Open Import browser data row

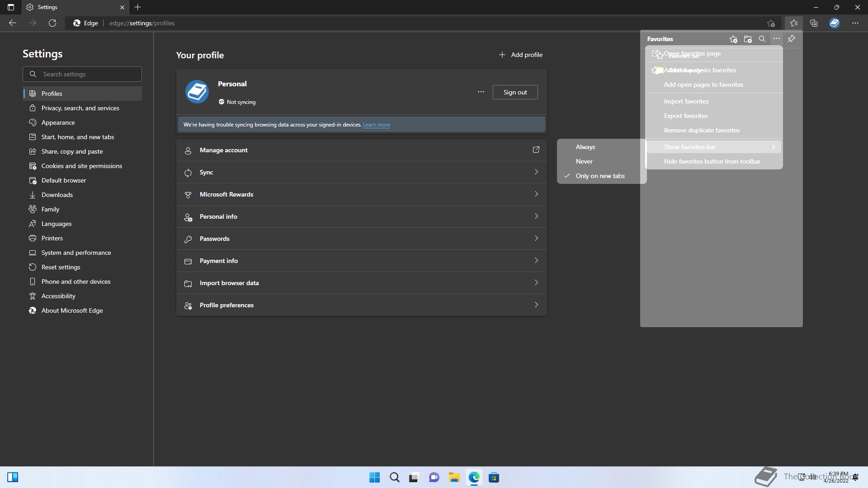click(x=362, y=283)
